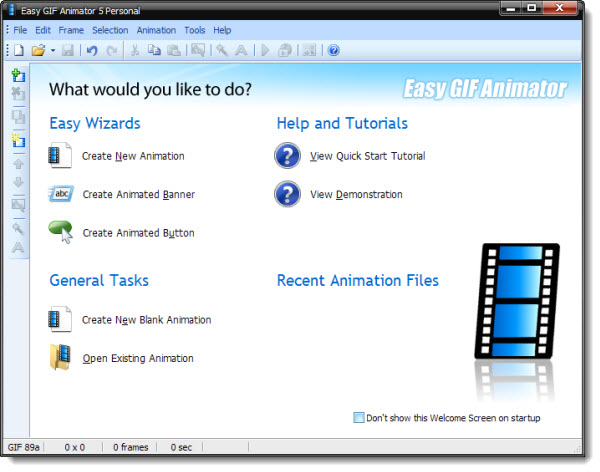
Task: Click the film icon for Create New Animation
Action: point(60,156)
